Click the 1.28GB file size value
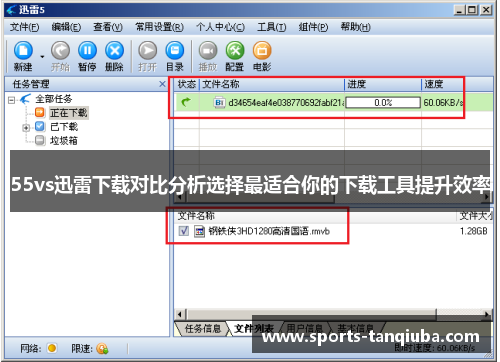 474,231
